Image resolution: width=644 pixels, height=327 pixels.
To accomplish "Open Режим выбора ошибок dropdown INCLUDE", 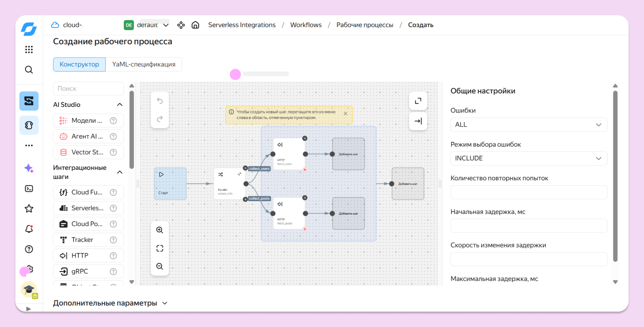I will coord(529,158).
